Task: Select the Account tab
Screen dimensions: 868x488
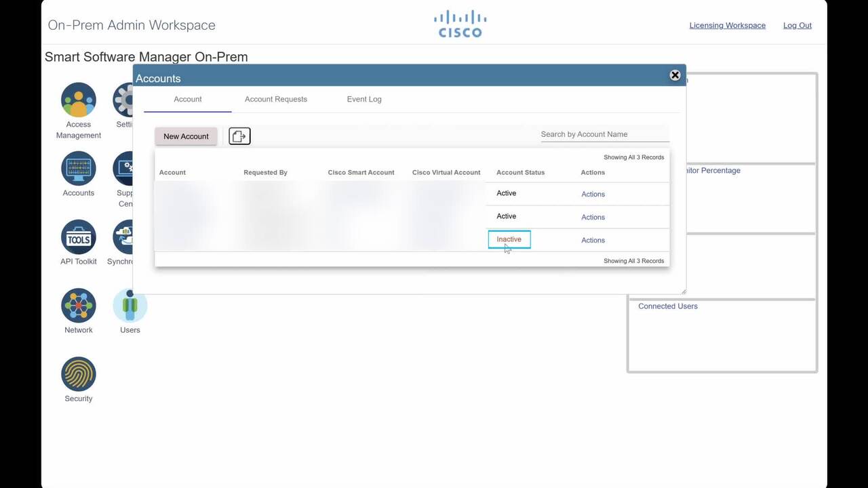Action: (x=187, y=99)
